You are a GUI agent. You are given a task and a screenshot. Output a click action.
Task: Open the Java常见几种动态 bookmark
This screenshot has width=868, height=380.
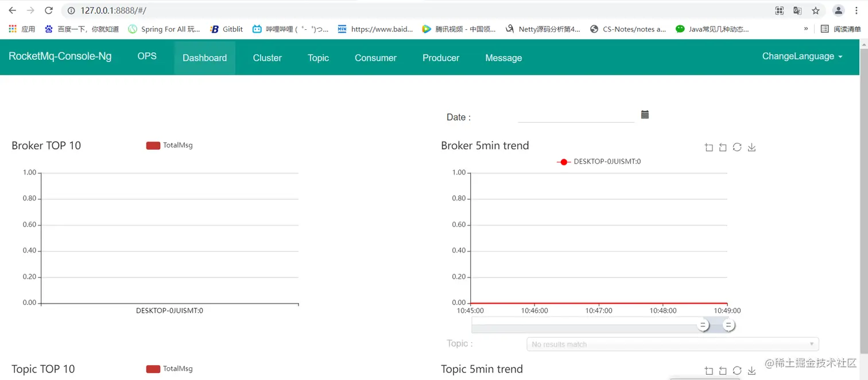[x=712, y=29]
